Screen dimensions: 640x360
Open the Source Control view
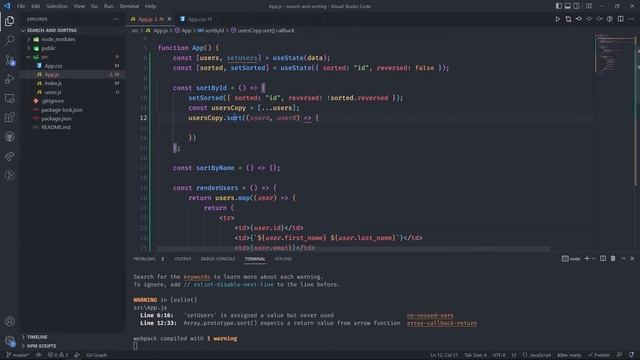(x=9, y=60)
